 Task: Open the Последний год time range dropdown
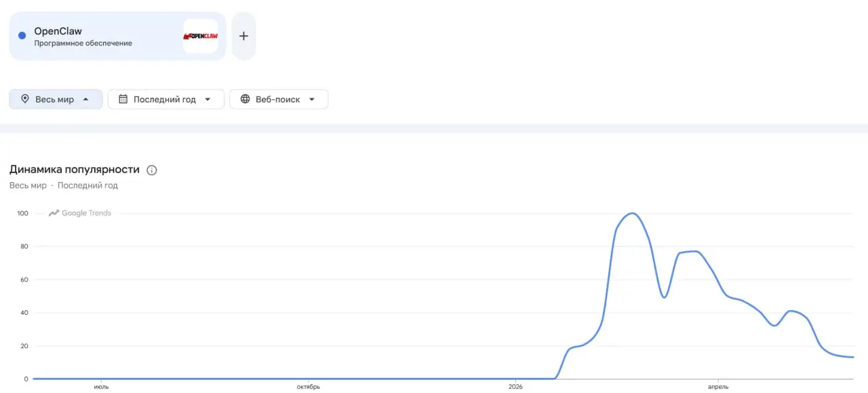tap(165, 99)
